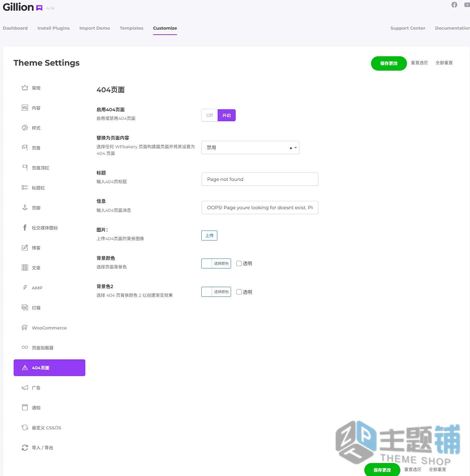470x476 pixels.
Task: Open the Documentation link
Action: pyautogui.click(x=452, y=28)
